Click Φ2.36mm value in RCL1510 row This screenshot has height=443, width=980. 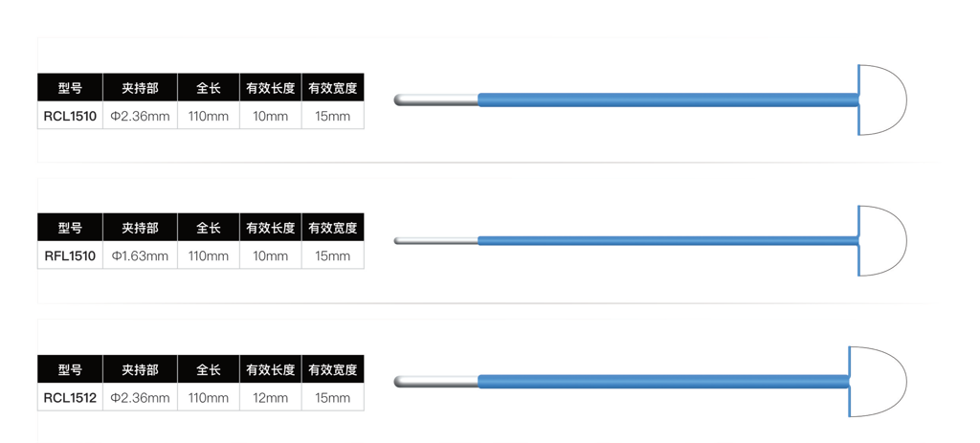[x=140, y=116]
